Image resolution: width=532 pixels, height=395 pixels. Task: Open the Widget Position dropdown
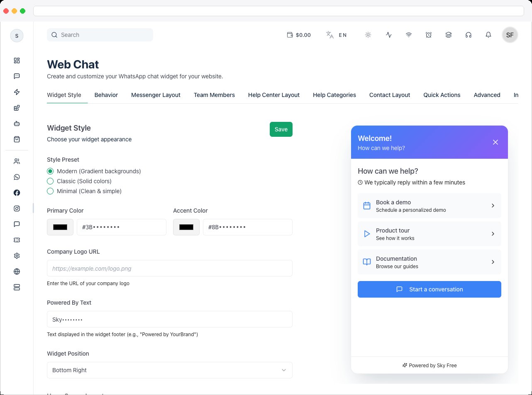(170, 370)
